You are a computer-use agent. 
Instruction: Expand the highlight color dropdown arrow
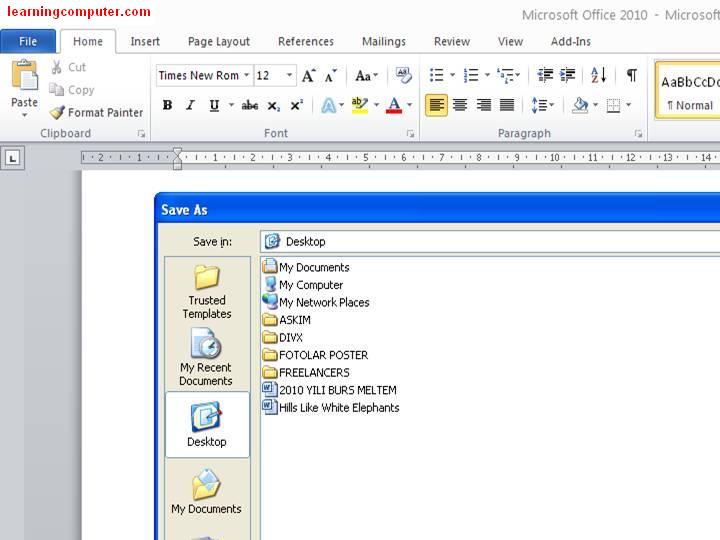tap(377, 106)
